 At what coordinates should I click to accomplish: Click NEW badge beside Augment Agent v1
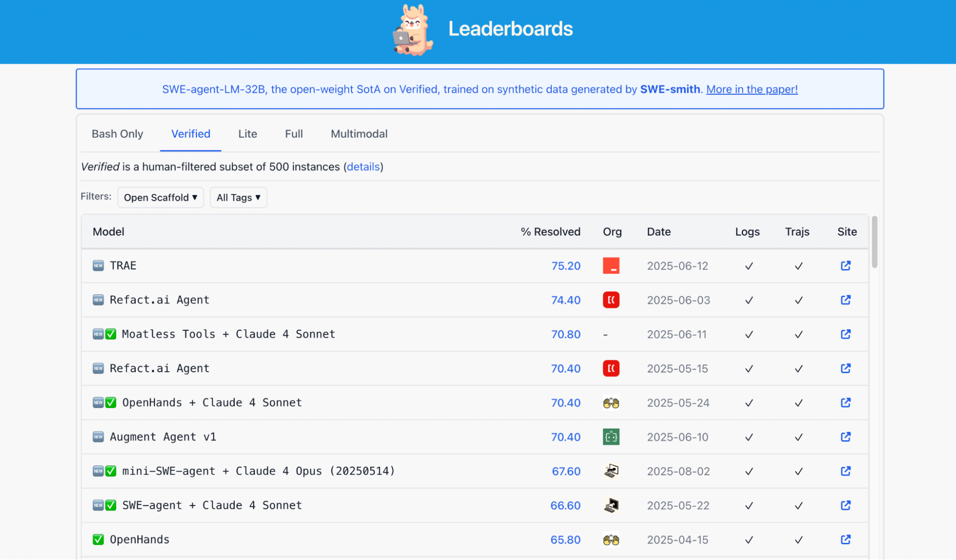(98, 437)
